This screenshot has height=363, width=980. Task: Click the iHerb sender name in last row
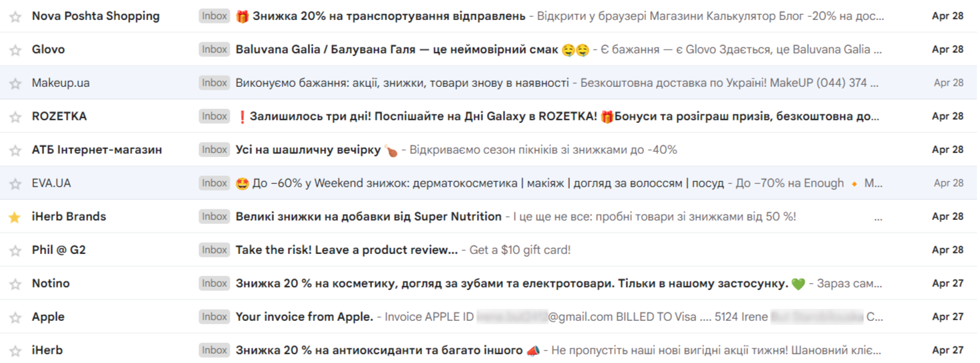47,350
